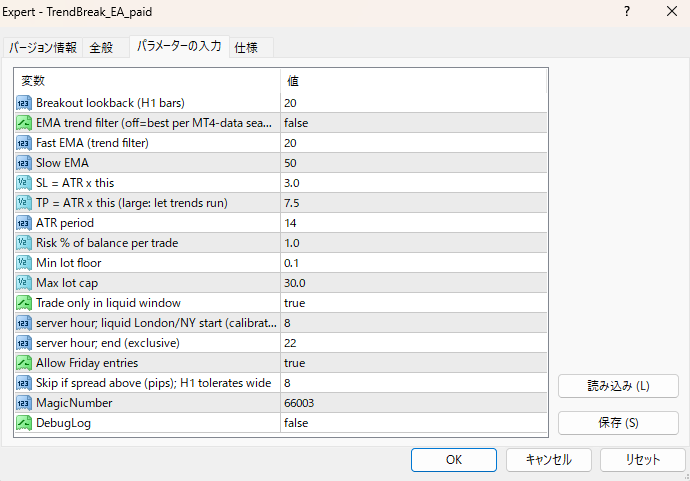This screenshot has width=690, height=481.
Task: Edit the Breakout lookback value 20
Action: click(x=414, y=103)
